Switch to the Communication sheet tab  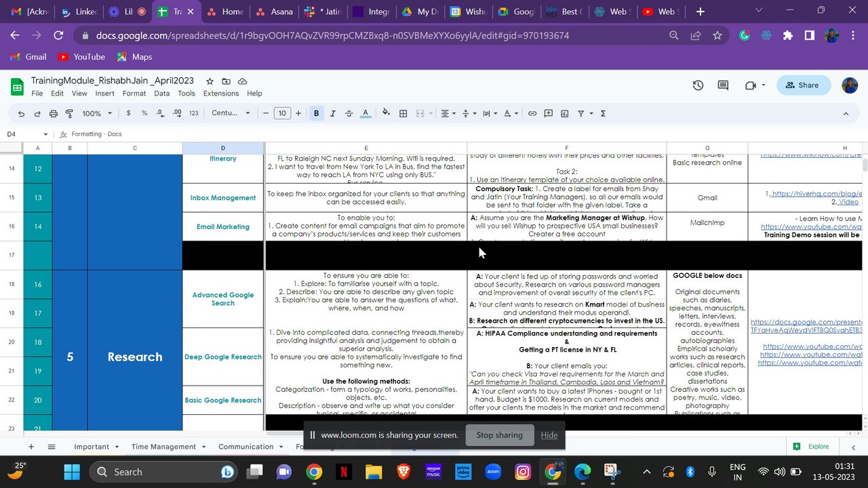pyautogui.click(x=245, y=447)
